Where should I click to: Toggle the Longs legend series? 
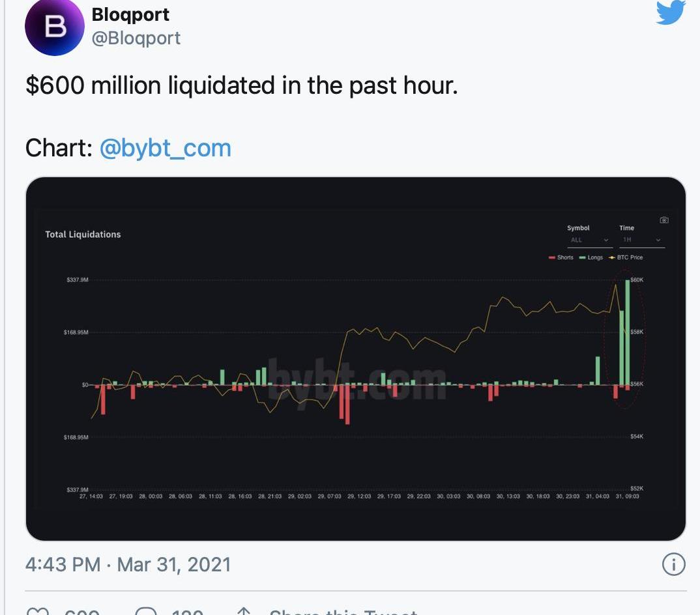click(x=591, y=257)
